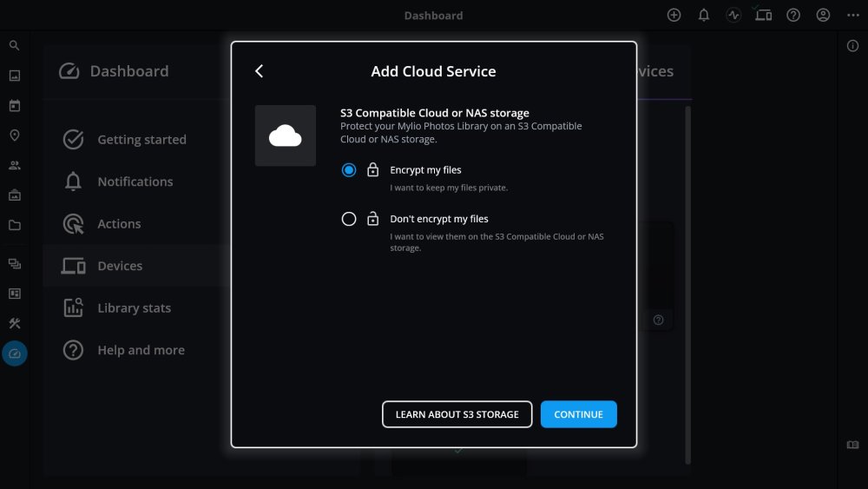Viewport: 868px width, 489px height.
Task: Click the plus add icon in top bar
Action: coord(674,15)
